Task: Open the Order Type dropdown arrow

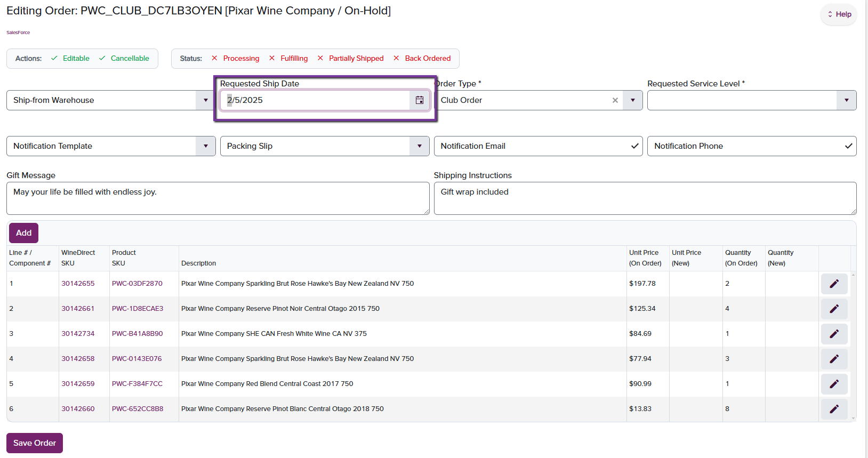Action: click(x=633, y=100)
